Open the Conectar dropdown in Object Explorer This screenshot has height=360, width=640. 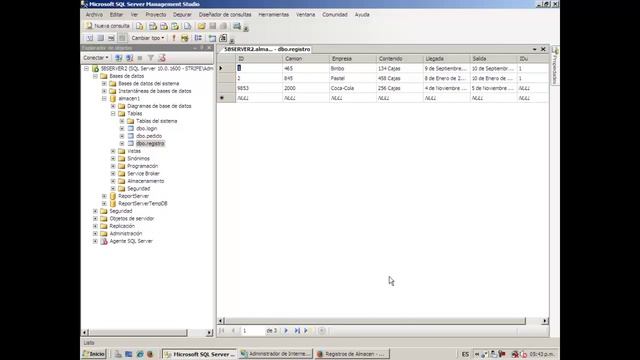96,58
